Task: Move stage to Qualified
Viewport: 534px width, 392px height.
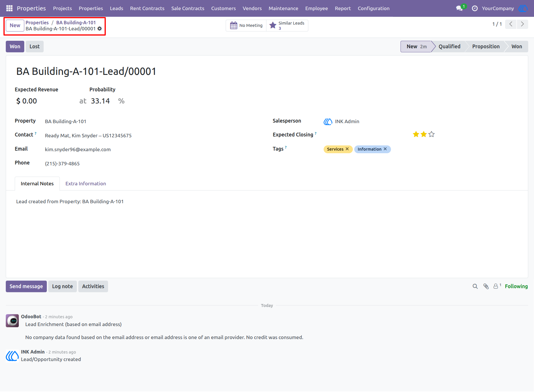Action: coord(449,47)
